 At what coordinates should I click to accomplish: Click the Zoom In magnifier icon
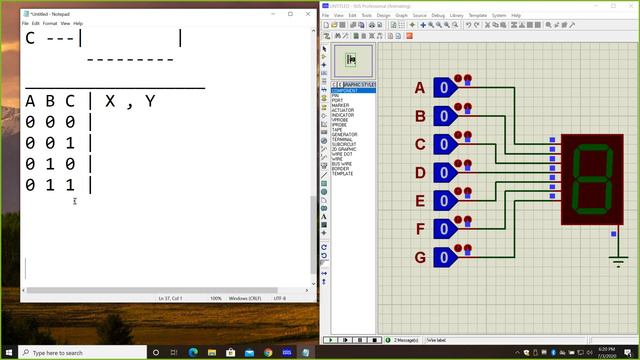click(431, 25)
